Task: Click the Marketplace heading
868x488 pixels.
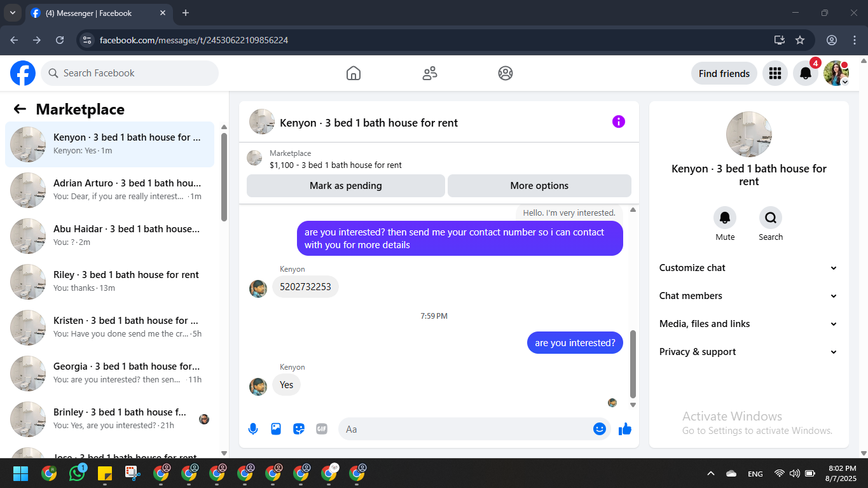Action: 80,109
